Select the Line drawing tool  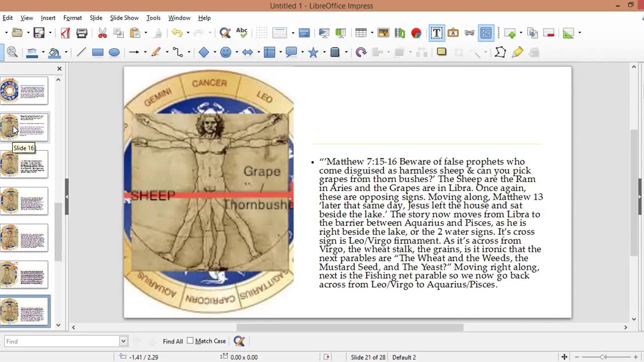tap(81, 52)
